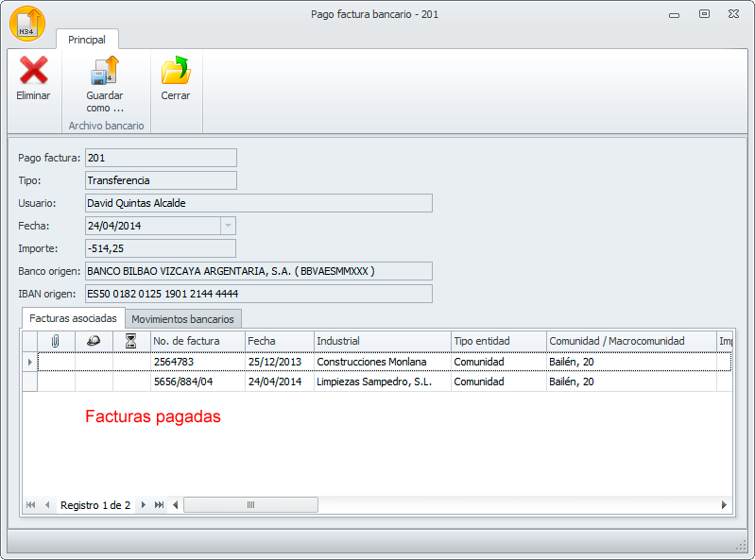The image size is (755, 560).
Task: Click the Cerrar folder icon
Action: pyautogui.click(x=176, y=70)
